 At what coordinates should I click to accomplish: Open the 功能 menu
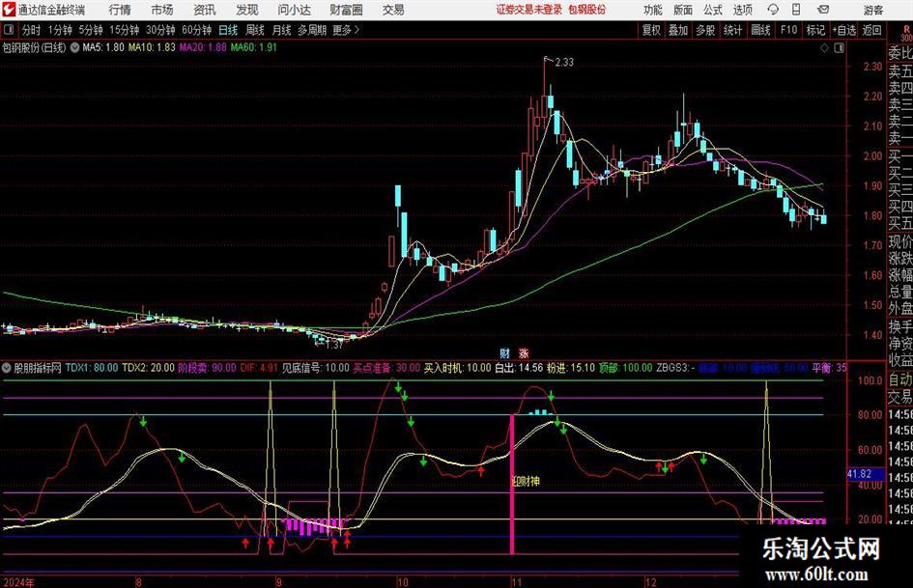653,10
